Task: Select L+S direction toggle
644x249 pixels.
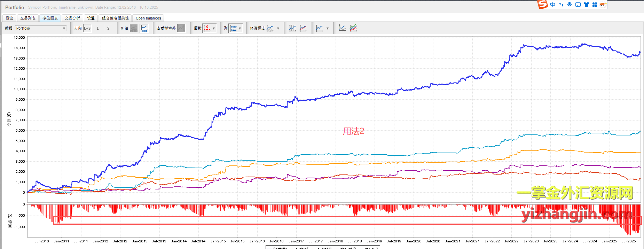Action: 87,28
